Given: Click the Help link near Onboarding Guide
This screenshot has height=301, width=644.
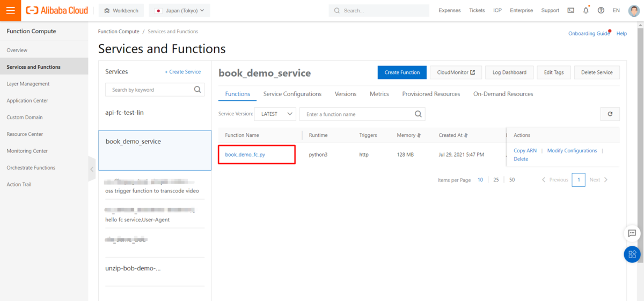Looking at the screenshot, I should 621,33.
